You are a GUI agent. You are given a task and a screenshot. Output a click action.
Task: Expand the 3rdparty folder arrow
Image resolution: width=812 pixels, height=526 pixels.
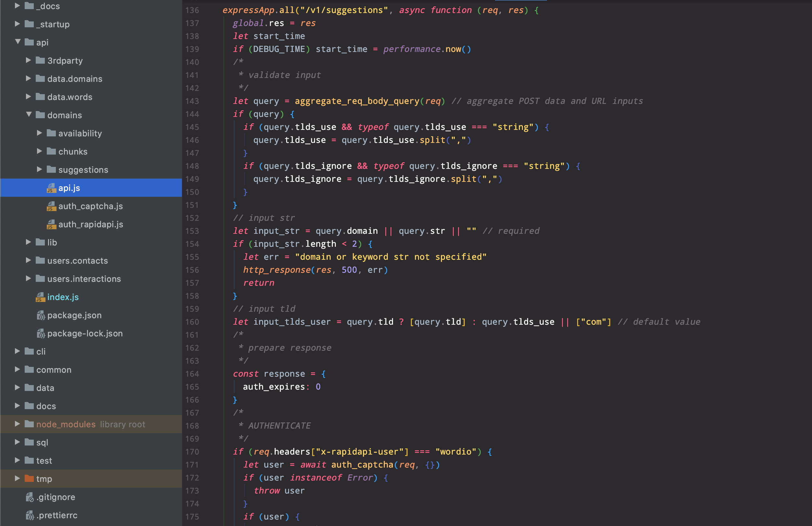[x=29, y=60]
